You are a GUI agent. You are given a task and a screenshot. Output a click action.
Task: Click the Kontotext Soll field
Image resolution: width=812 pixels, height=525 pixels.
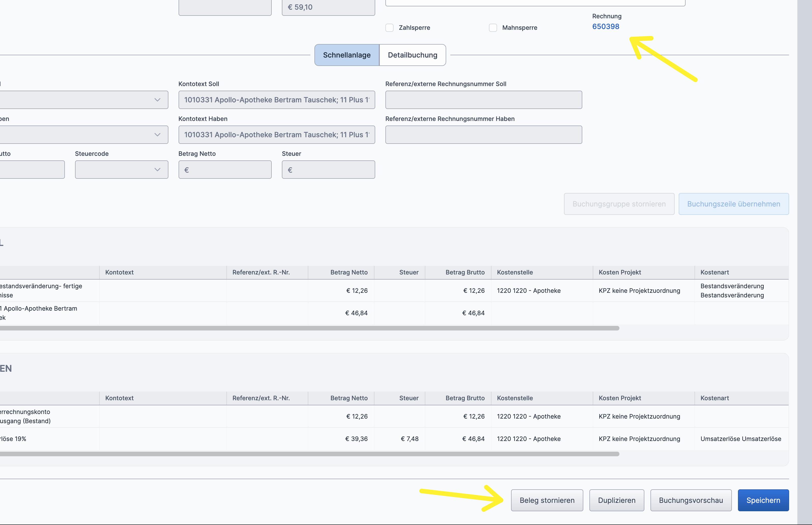pyautogui.click(x=277, y=100)
